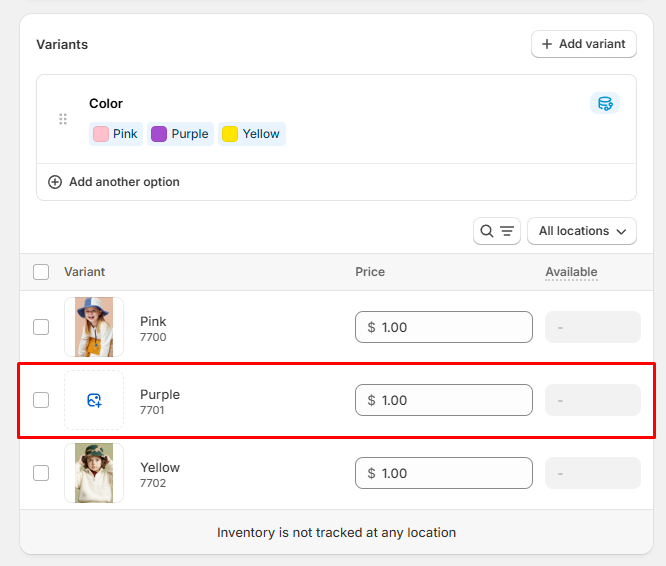Viewport: 666px width, 566px height.
Task: Click the Yellow color option tag
Action: click(x=251, y=134)
